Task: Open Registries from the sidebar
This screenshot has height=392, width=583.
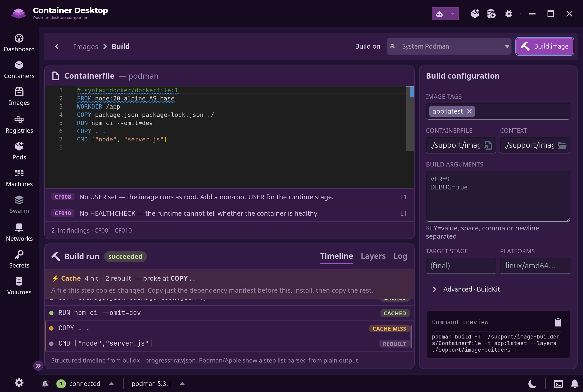Action: pyautogui.click(x=19, y=124)
